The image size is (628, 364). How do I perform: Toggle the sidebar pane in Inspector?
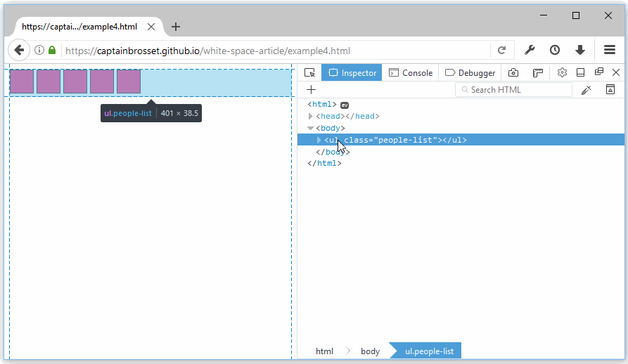pos(610,90)
